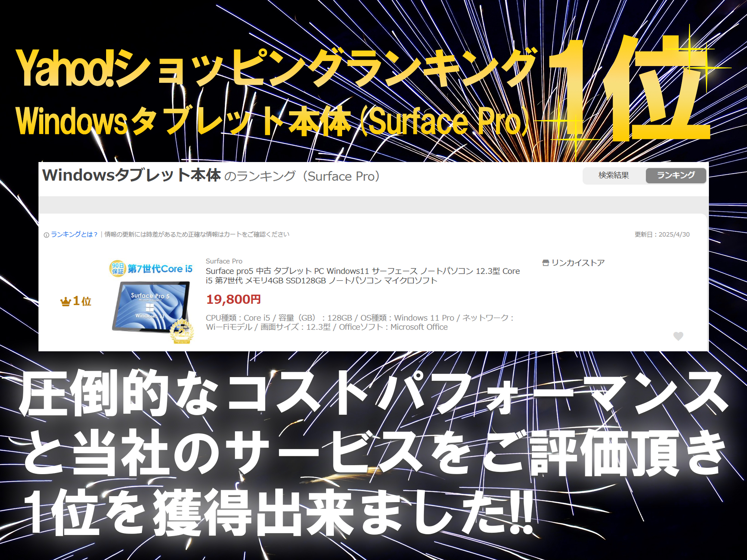Click the store icon beside リンカイストア
Screen dimensions: 747x560
click(546, 263)
